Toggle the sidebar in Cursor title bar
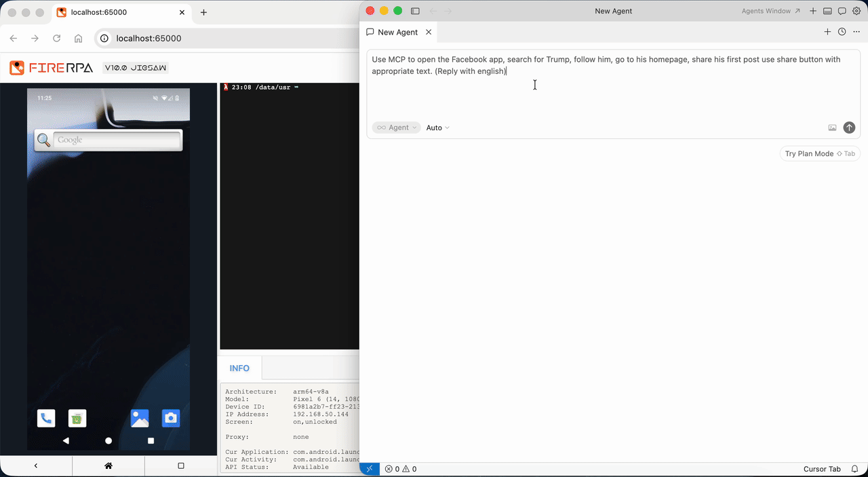 point(416,11)
